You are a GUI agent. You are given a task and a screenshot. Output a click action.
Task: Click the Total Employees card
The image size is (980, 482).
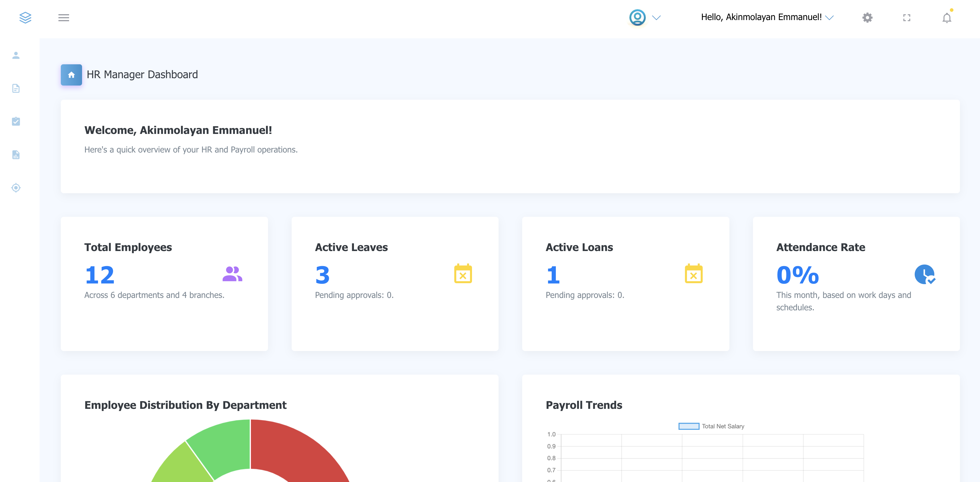click(x=164, y=283)
